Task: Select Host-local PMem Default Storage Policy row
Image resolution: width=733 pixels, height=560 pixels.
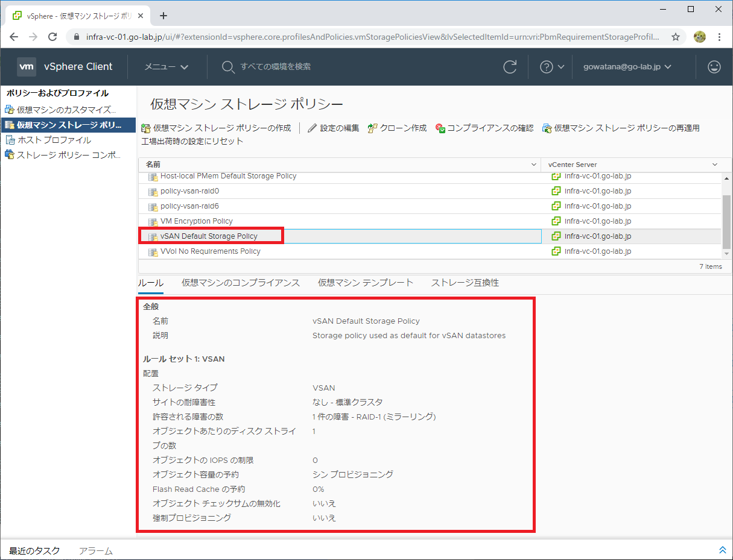Action: click(x=430, y=176)
